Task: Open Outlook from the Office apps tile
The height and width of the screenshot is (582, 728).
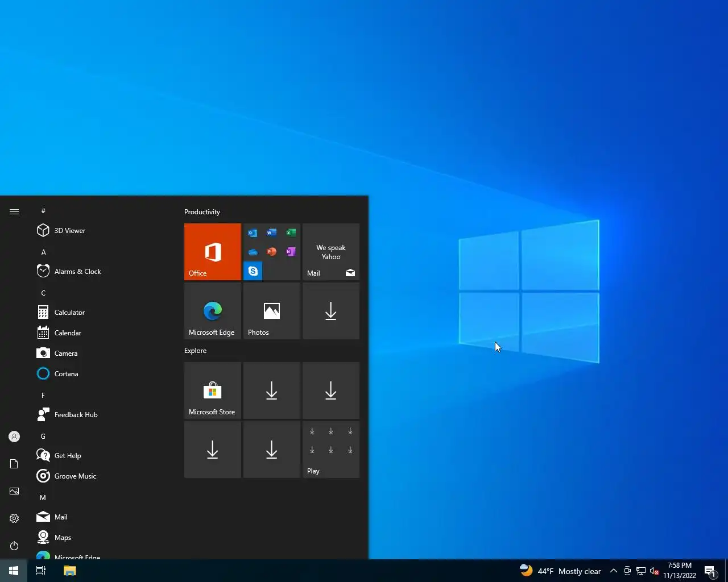Action: (x=253, y=233)
